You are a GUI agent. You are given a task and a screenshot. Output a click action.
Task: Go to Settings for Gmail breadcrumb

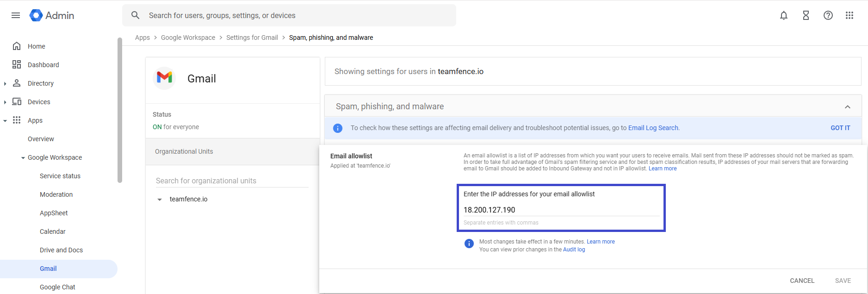point(252,38)
